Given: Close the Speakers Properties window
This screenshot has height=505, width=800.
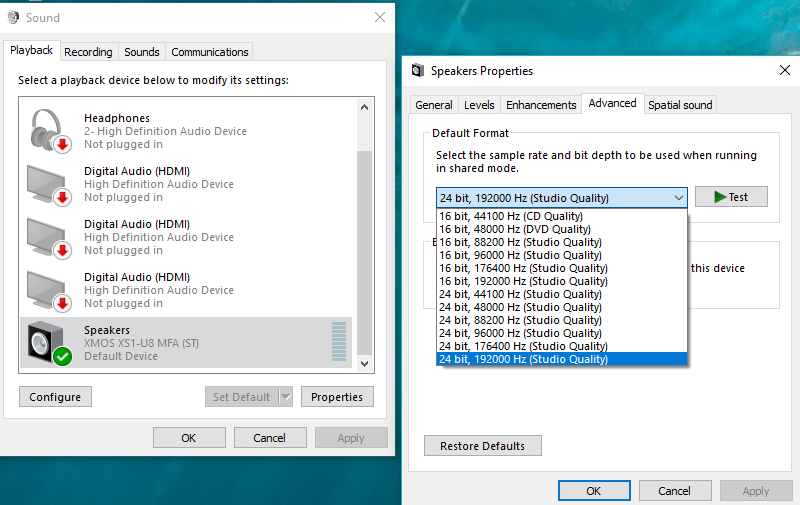Looking at the screenshot, I should (x=785, y=70).
